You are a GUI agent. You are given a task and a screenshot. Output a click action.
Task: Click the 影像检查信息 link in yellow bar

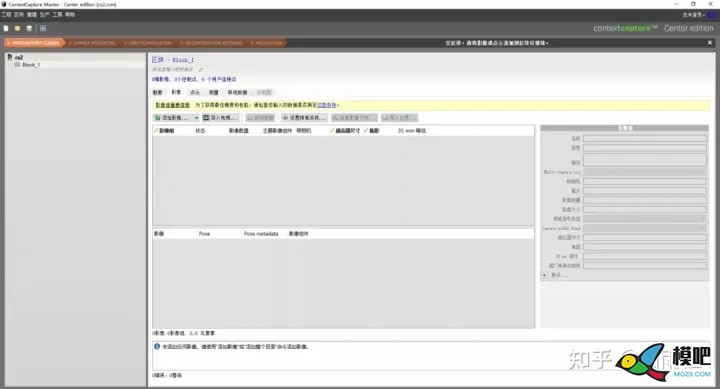(x=173, y=105)
